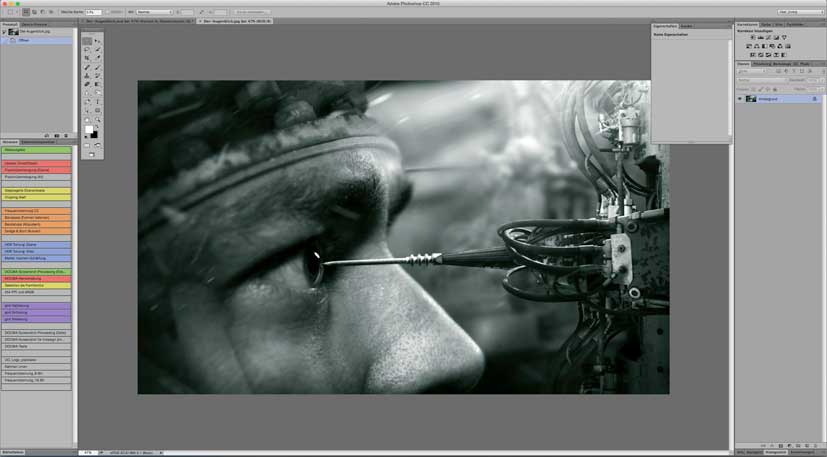Select the Quick Selection tool
Image resolution: width=827 pixels, height=457 pixels.
click(x=98, y=49)
